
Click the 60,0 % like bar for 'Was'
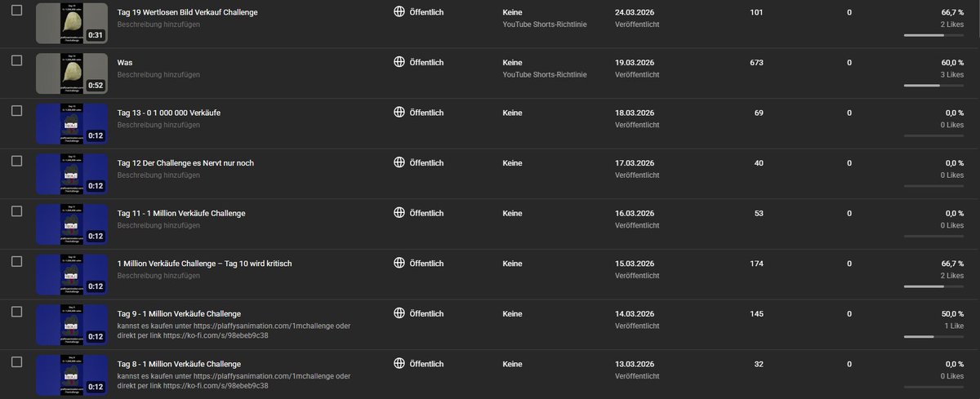coord(934,86)
